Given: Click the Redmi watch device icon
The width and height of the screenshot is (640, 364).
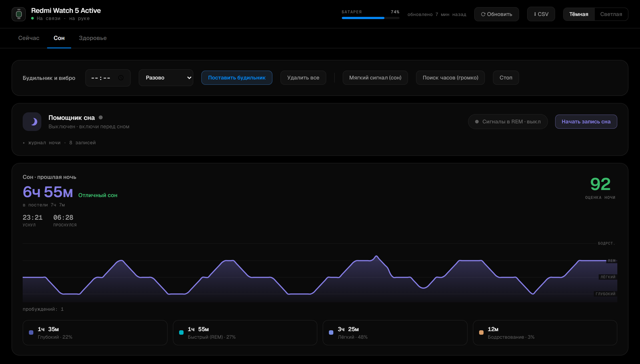Looking at the screenshot, I should coord(18,14).
